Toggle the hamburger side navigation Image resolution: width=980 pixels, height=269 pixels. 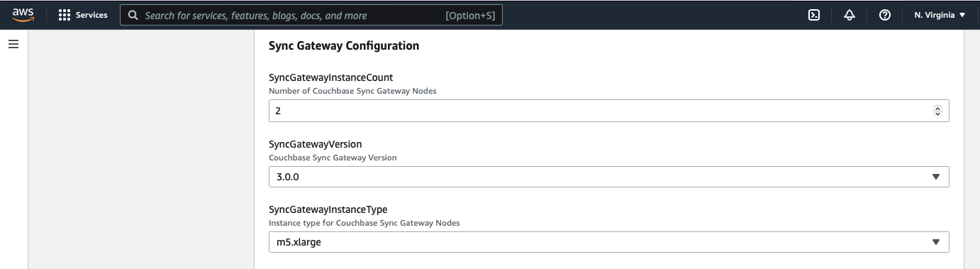[13, 44]
